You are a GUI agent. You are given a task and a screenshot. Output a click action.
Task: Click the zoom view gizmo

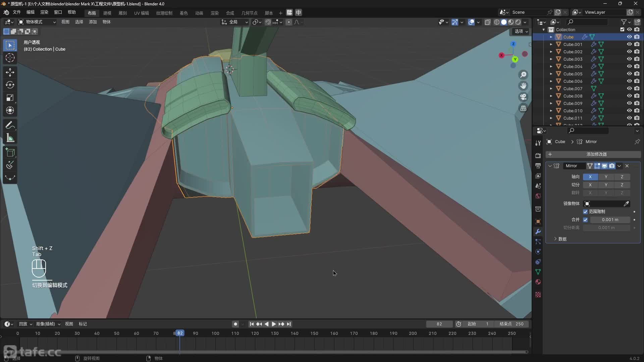pyautogui.click(x=523, y=75)
